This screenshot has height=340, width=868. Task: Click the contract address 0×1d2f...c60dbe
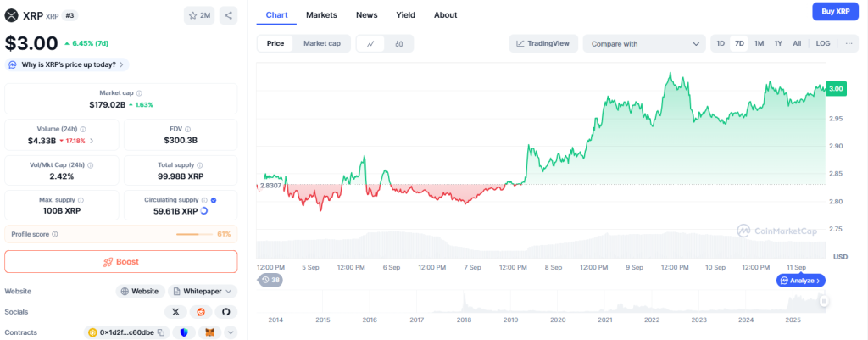pyautogui.click(x=126, y=332)
